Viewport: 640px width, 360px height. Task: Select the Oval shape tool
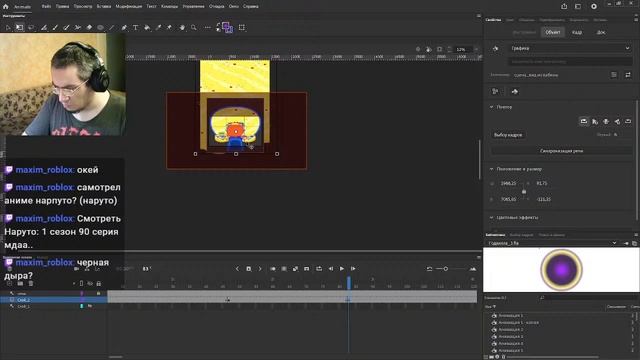(x=100, y=28)
